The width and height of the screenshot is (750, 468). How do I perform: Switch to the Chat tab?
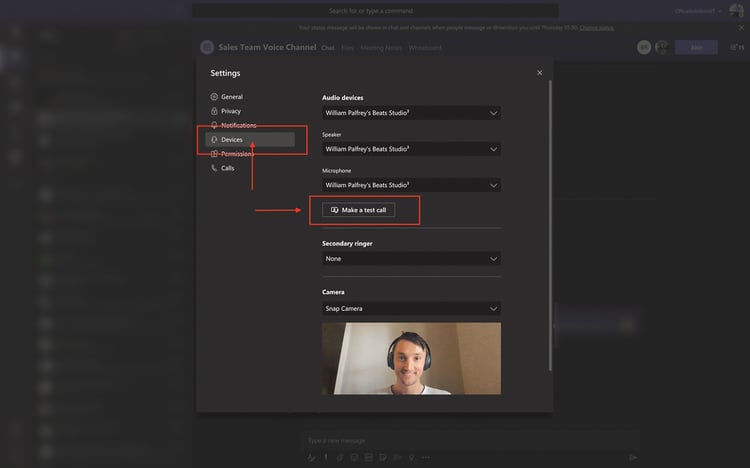click(x=328, y=48)
